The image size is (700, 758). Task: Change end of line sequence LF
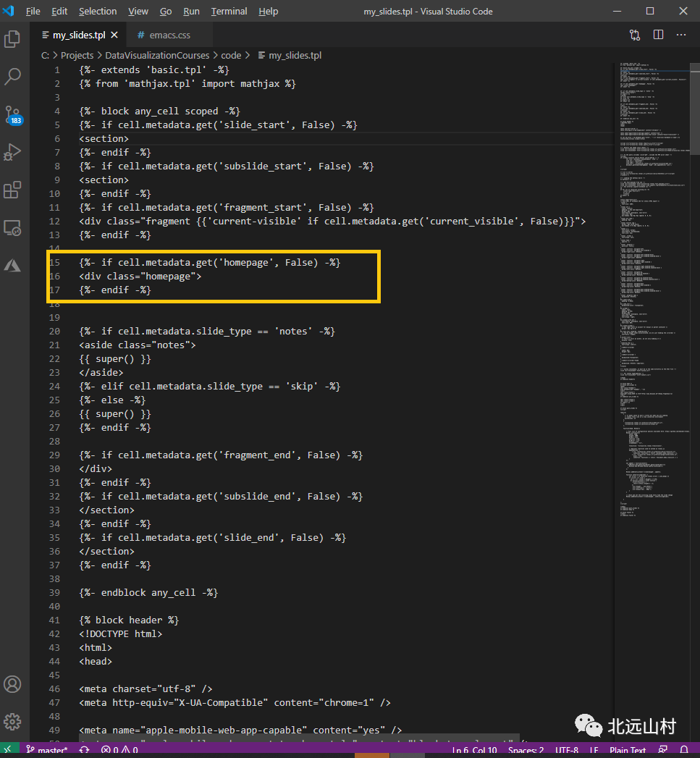[594, 750]
